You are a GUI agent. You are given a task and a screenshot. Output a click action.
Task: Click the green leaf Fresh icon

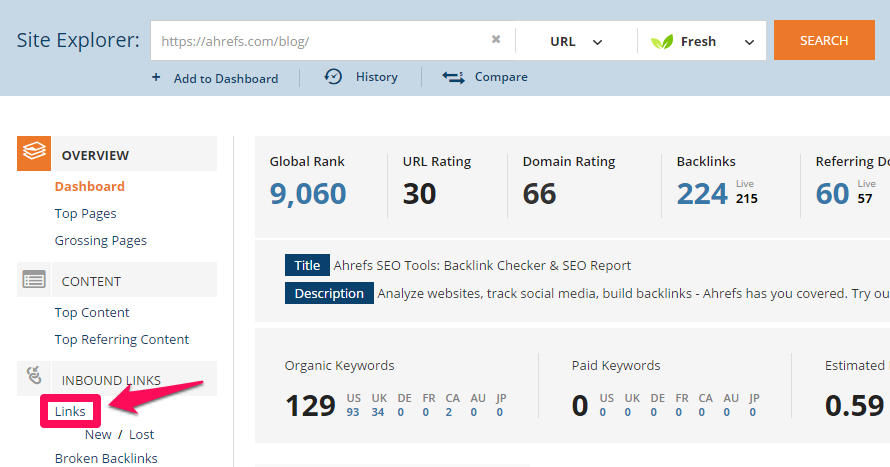pos(662,41)
